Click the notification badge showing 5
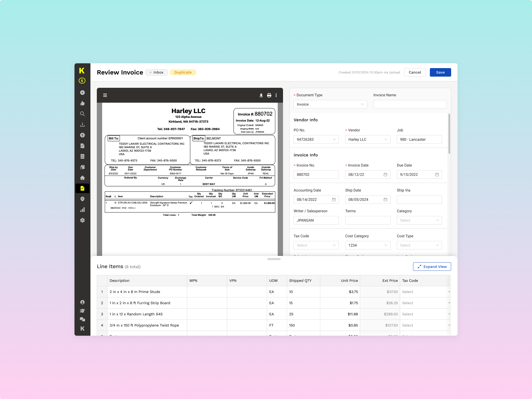 [82, 81]
